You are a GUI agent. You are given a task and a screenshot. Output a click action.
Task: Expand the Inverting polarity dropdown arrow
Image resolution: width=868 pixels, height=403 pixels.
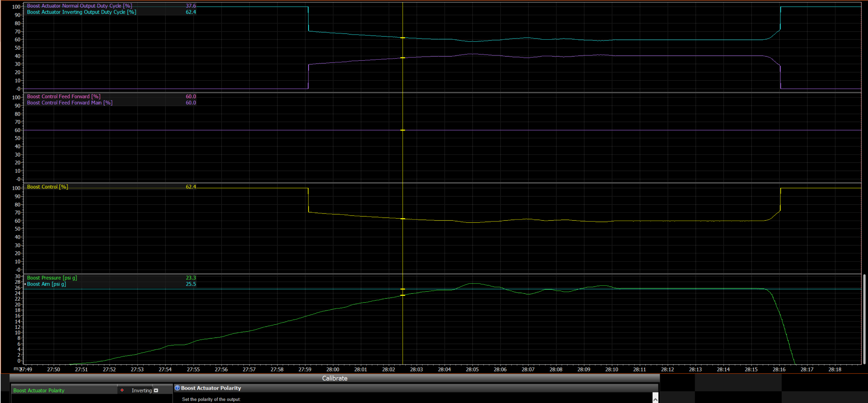156,391
